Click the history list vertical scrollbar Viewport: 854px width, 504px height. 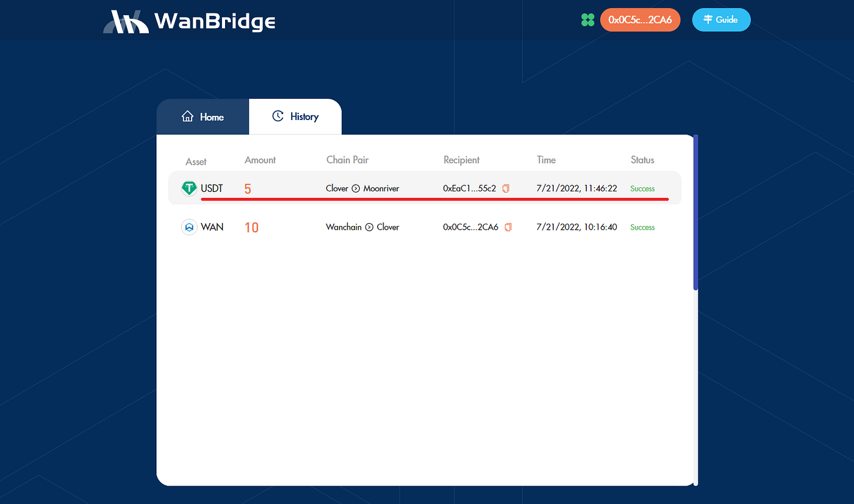695,213
